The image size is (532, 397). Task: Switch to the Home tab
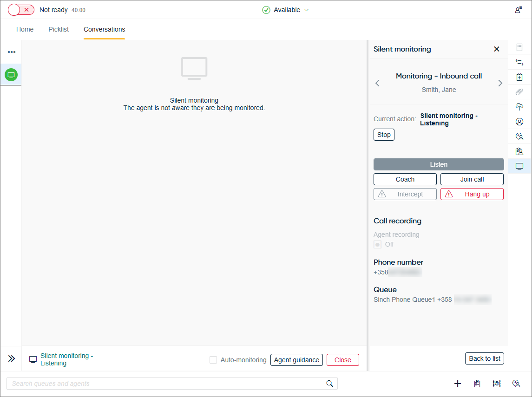[x=25, y=29]
